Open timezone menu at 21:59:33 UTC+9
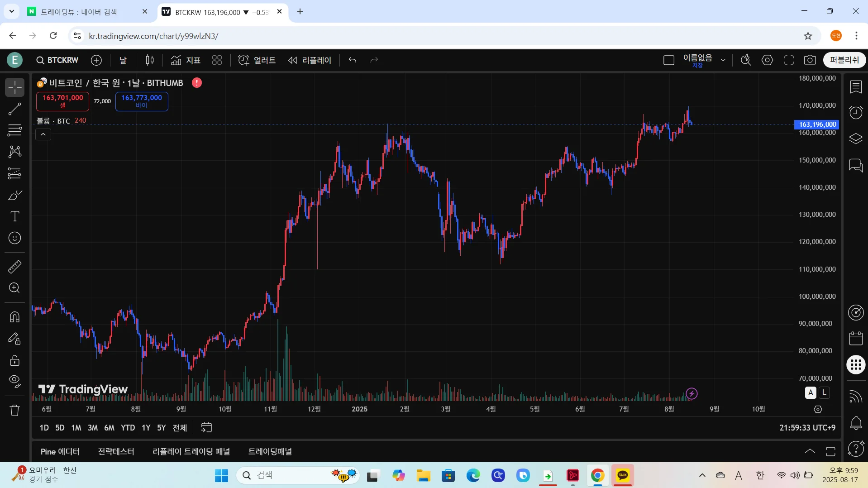 [x=807, y=428]
